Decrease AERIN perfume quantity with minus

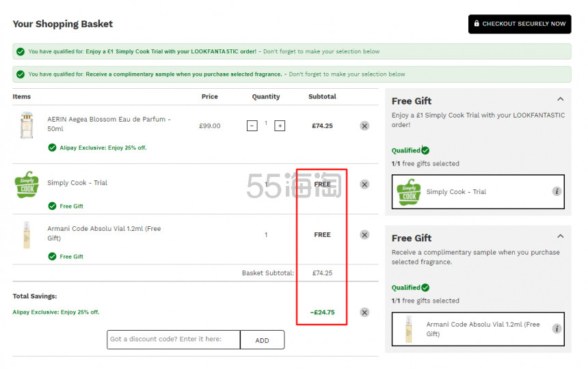point(252,126)
